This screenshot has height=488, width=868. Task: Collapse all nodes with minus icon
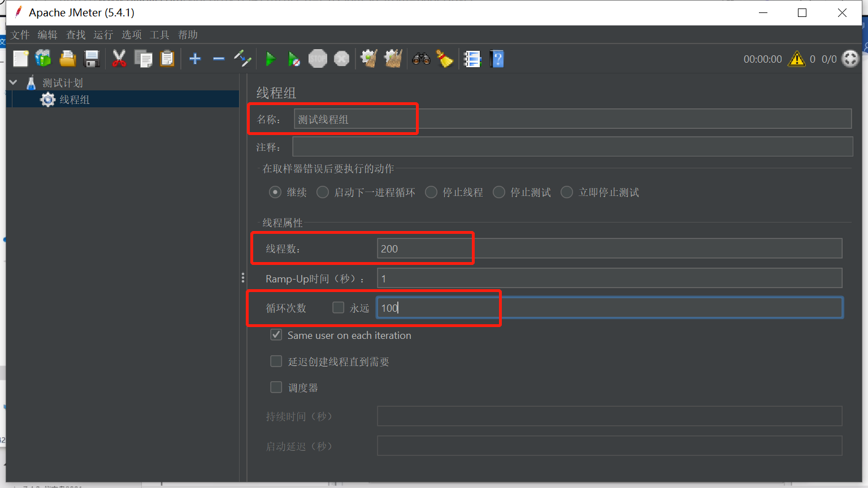(219, 59)
